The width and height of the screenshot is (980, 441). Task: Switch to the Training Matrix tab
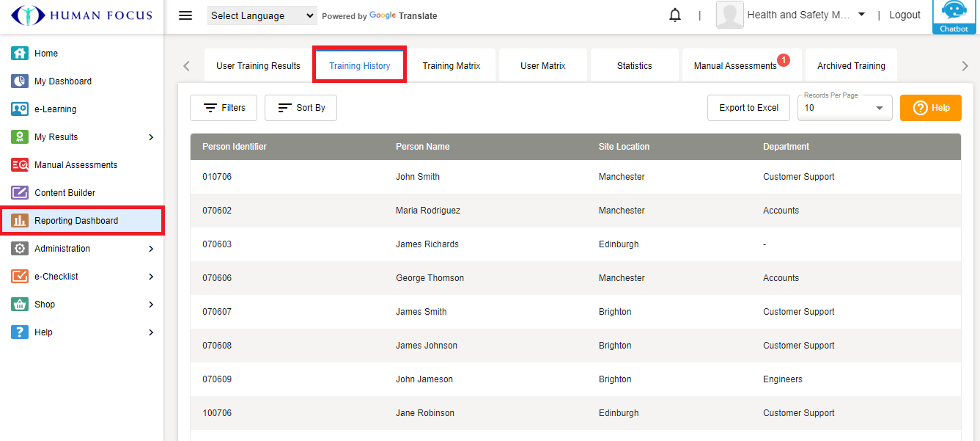(x=452, y=66)
